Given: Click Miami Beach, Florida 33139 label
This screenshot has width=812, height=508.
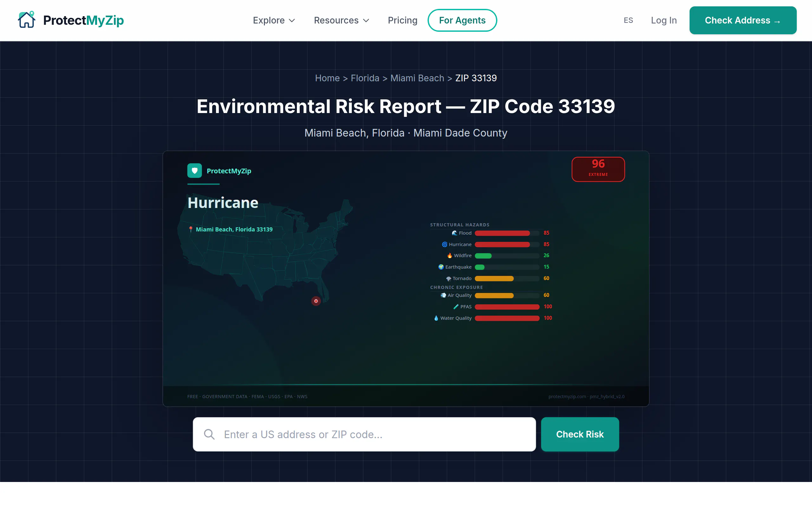Looking at the screenshot, I should pyautogui.click(x=234, y=229).
